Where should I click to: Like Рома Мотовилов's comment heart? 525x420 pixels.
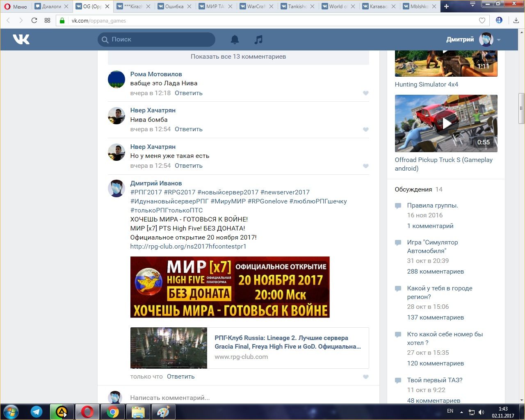click(366, 93)
